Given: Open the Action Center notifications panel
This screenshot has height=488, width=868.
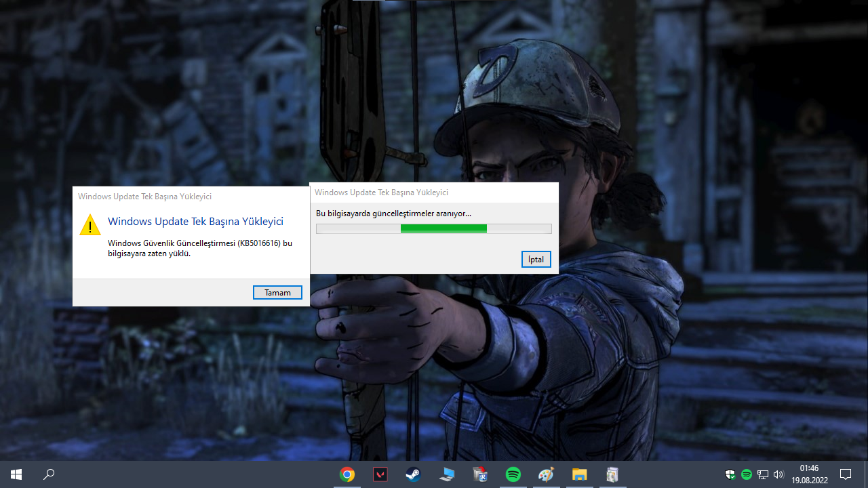Looking at the screenshot, I should (x=846, y=474).
